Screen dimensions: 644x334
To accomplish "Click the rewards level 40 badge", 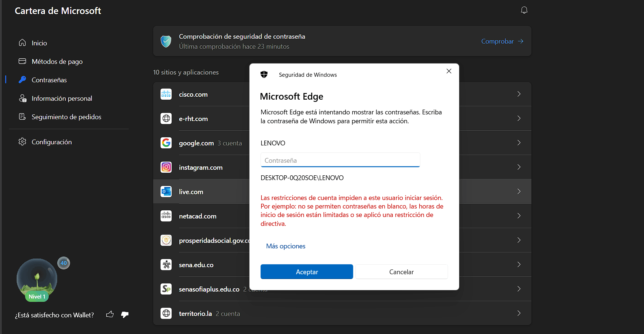I will click(x=63, y=263).
